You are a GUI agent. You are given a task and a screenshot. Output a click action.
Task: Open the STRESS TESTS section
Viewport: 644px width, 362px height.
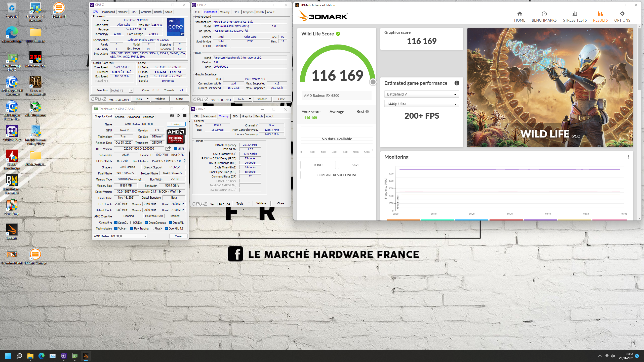point(575,17)
